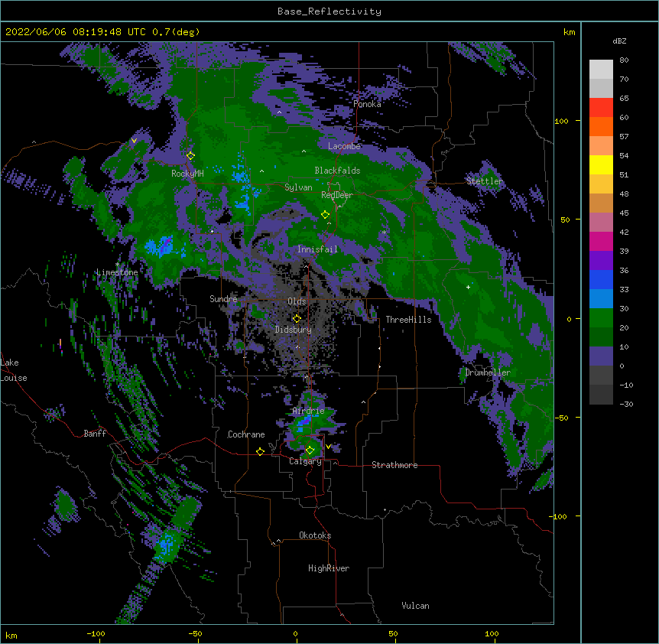The image size is (659, 644).
Task: Click the km label at bottom left
Action: point(11,635)
